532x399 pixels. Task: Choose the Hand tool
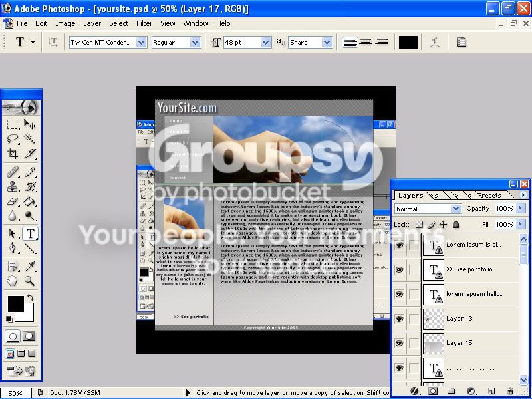13,281
